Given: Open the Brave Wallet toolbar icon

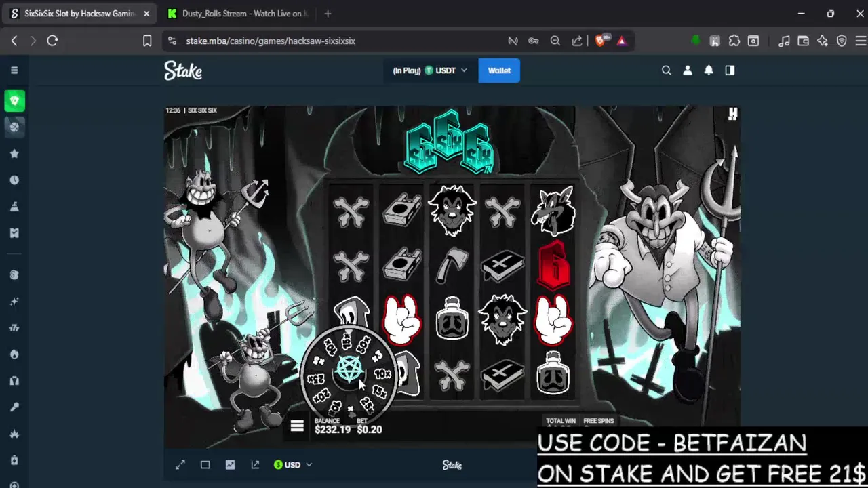Looking at the screenshot, I should tap(804, 41).
